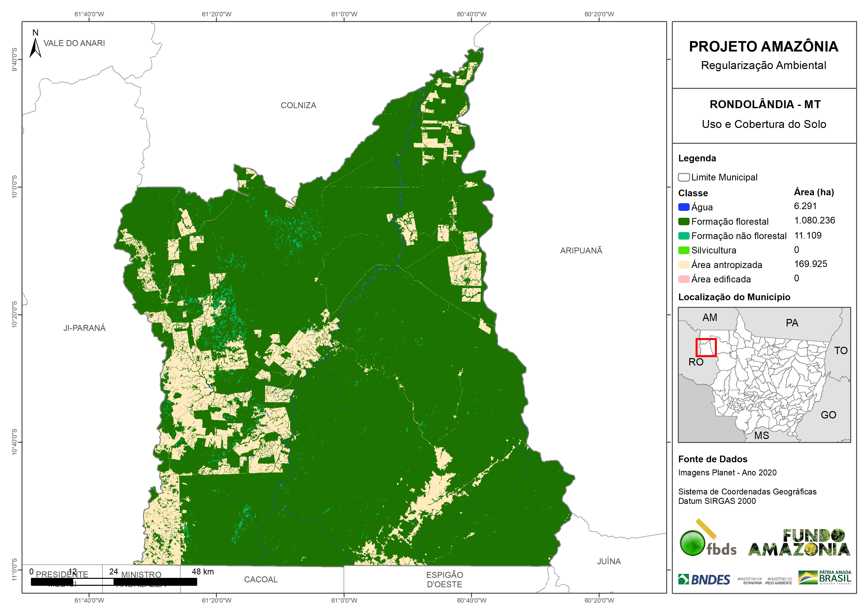The height and width of the screenshot is (614, 868).
Task: Click the Silvicultura light green swatch
Action: click(683, 250)
